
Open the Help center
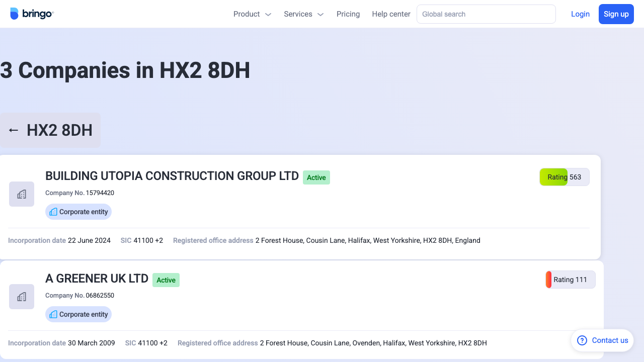391,14
